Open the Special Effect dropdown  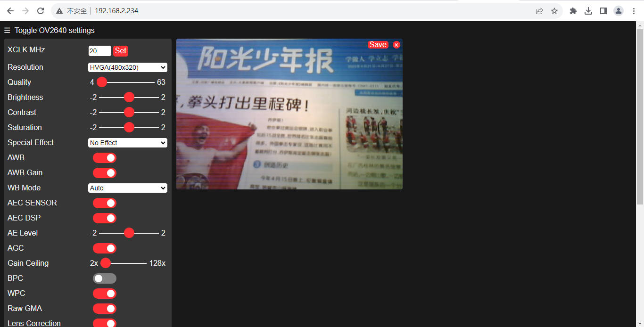click(x=128, y=143)
